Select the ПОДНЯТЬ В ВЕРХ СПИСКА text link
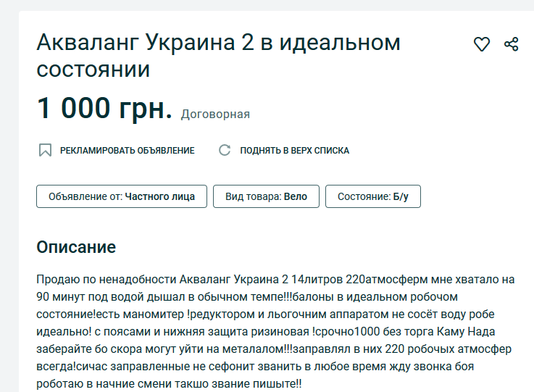Screen dimensions: 534x392 pyautogui.click(x=294, y=151)
